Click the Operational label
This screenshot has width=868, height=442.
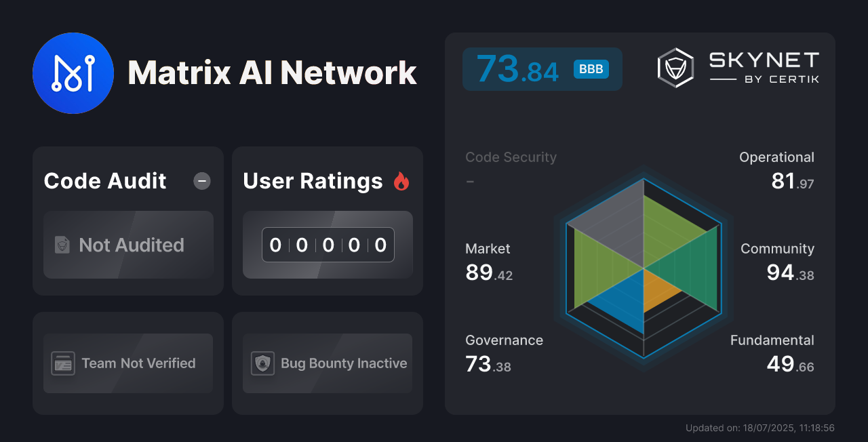click(x=776, y=157)
